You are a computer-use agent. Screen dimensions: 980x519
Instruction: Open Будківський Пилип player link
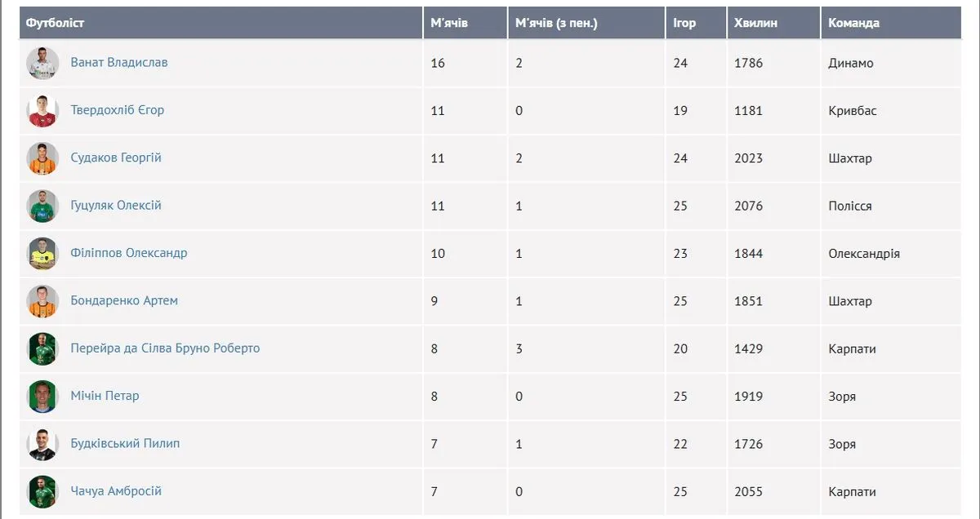125,443
